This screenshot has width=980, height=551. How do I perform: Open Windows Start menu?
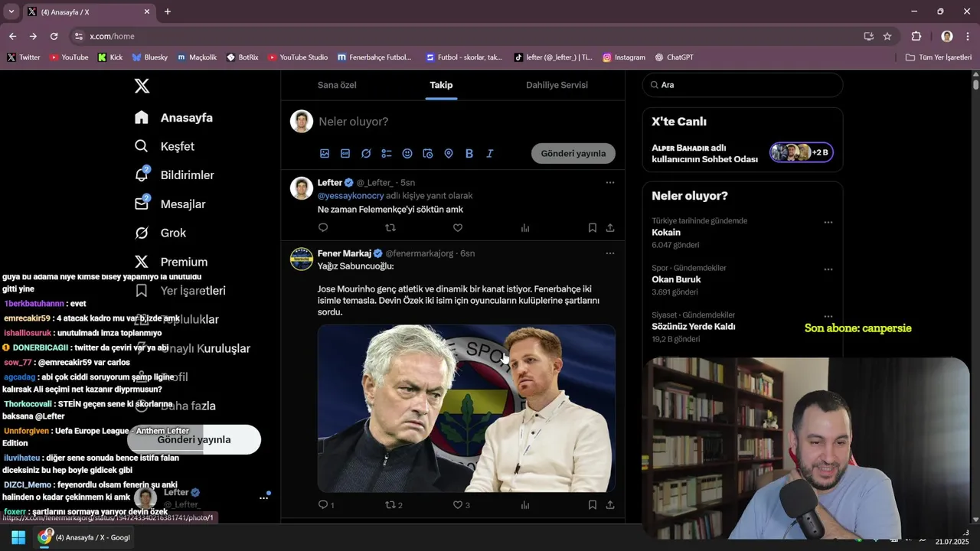18,537
